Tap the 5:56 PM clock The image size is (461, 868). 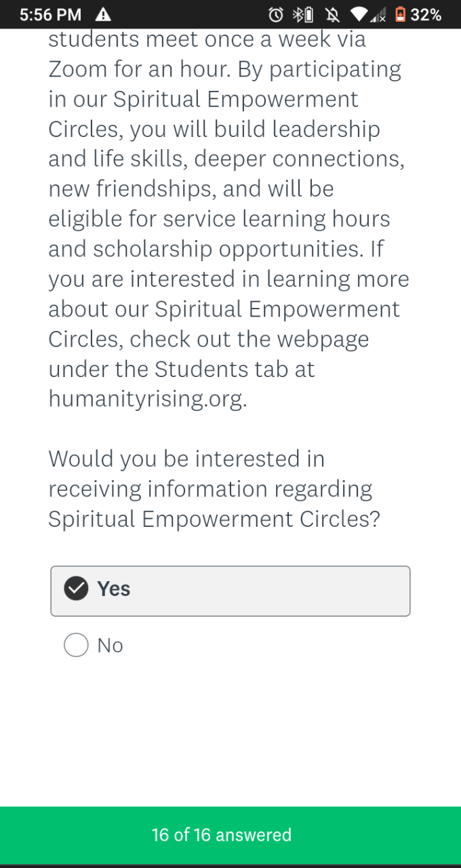[x=50, y=14]
